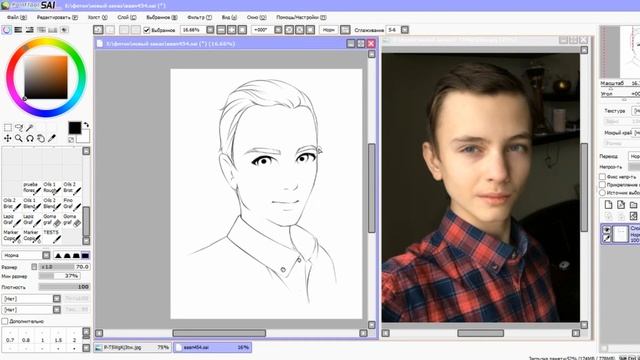Image resolution: width=640 pixels, height=360 pixels.
Task: Toggle Фикс непр-ть checkbox in layer panel
Action: [602, 177]
